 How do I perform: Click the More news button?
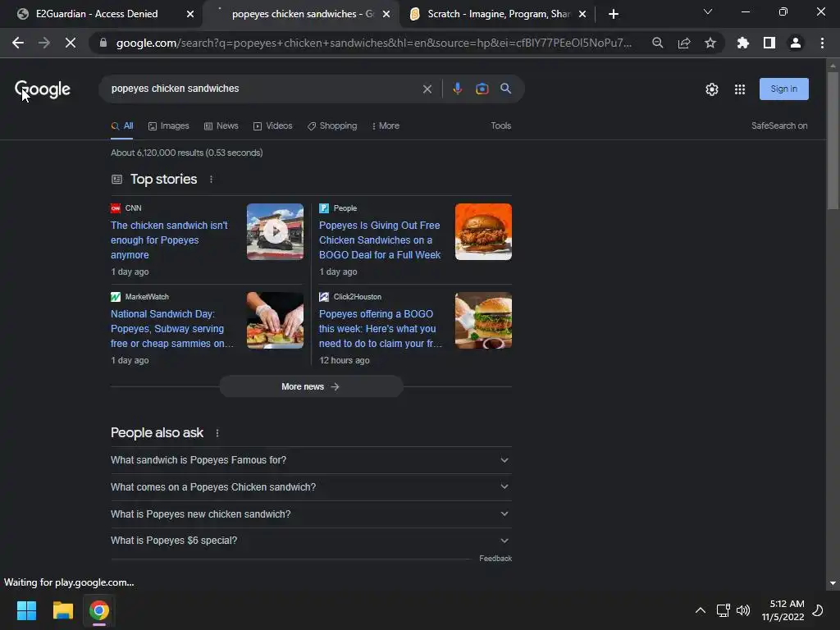311,387
